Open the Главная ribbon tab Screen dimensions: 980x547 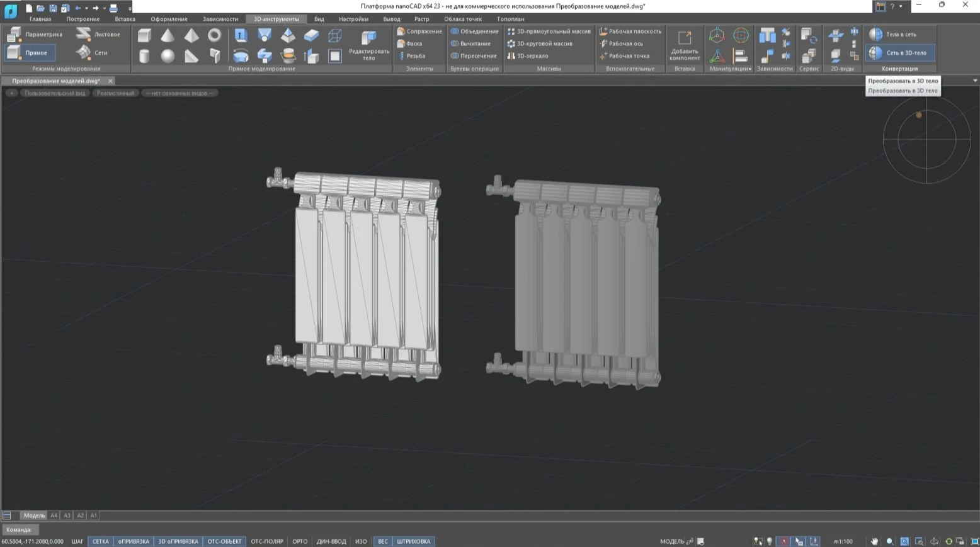tap(40, 19)
